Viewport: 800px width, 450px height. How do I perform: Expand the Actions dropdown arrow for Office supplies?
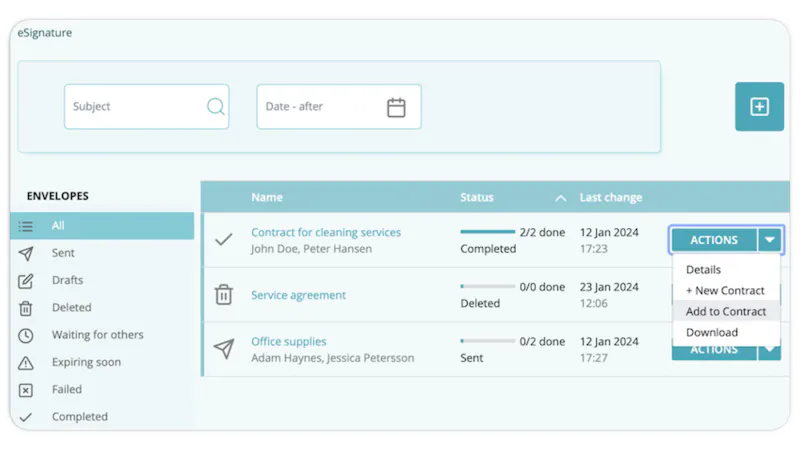tap(769, 351)
